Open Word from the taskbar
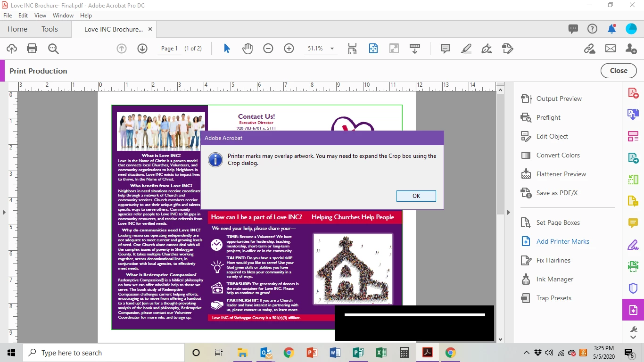Image resolution: width=644 pixels, height=362 pixels. pos(335,353)
